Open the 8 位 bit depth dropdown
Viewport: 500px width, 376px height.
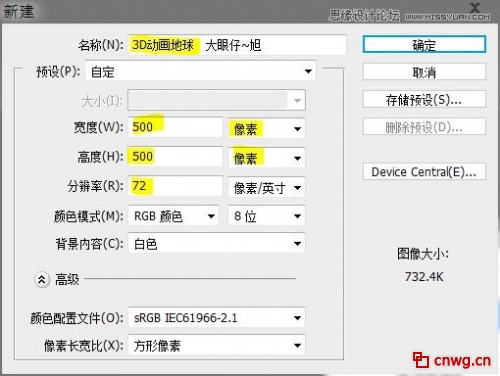pos(266,216)
